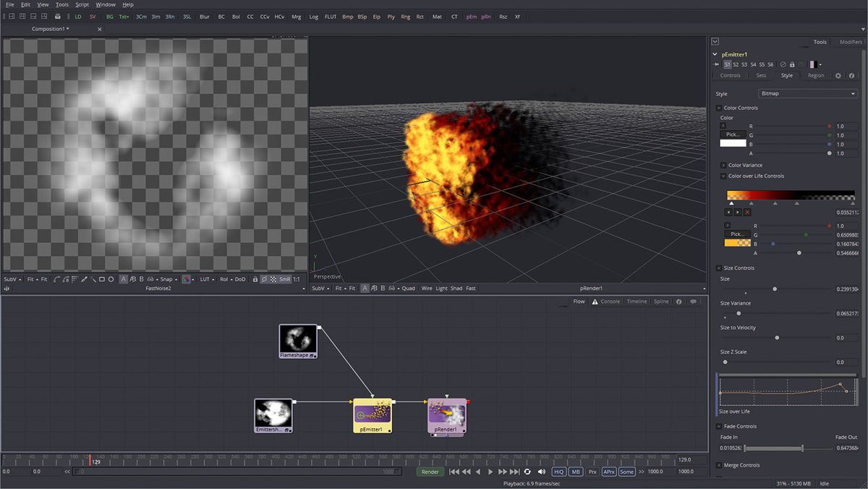This screenshot has height=489, width=868.
Task: Click the lock icon in pEmitter1 header
Action: pyautogui.click(x=792, y=64)
